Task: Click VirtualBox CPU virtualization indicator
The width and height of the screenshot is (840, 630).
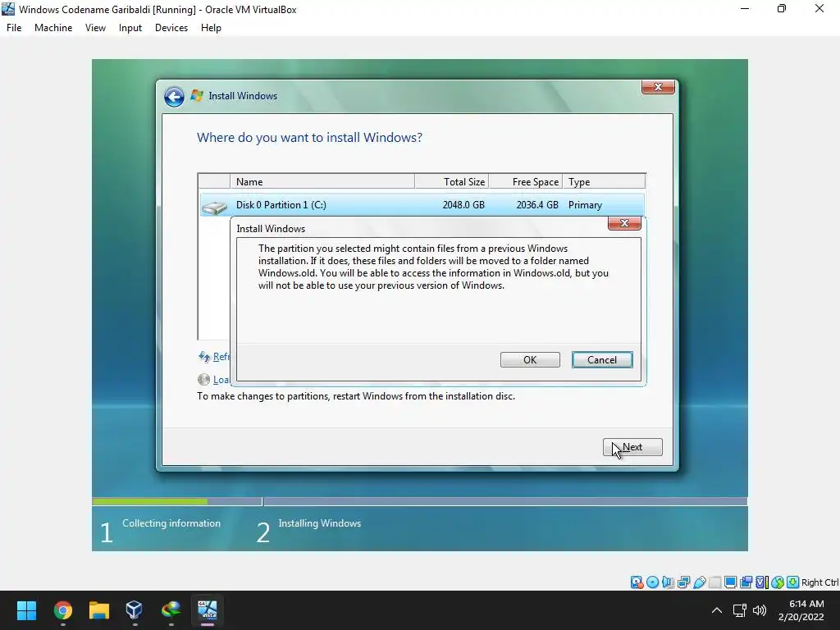Action: pyautogui.click(x=762, y=582)
